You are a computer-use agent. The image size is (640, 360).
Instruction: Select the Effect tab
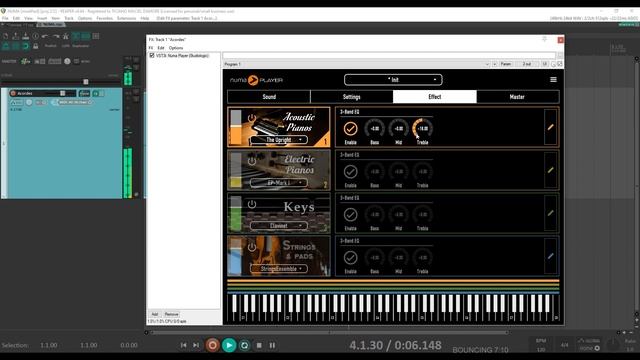(x=435, y=97)
